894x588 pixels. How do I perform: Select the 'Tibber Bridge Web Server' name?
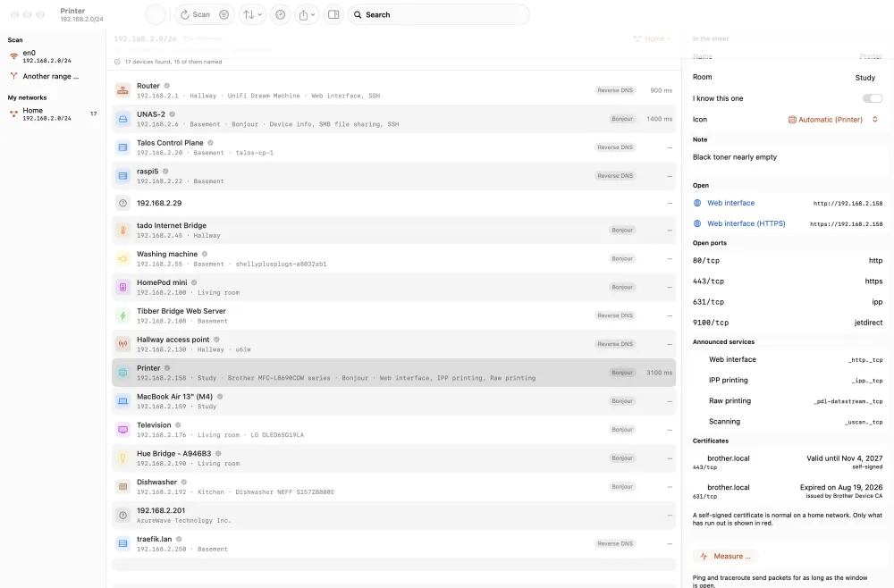[181, 311]
